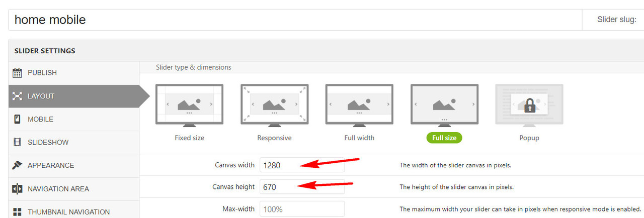This screenshot has height=218, width=644.
Task: Click 'The height of the slider canvas' description
Action: point(456,187)
